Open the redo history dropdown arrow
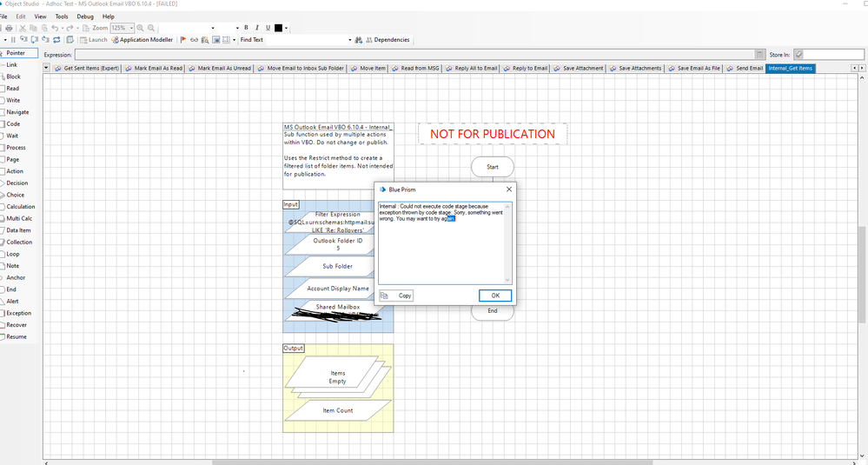The height and width of the screenshot is (465, 868). tap(77, 28)
